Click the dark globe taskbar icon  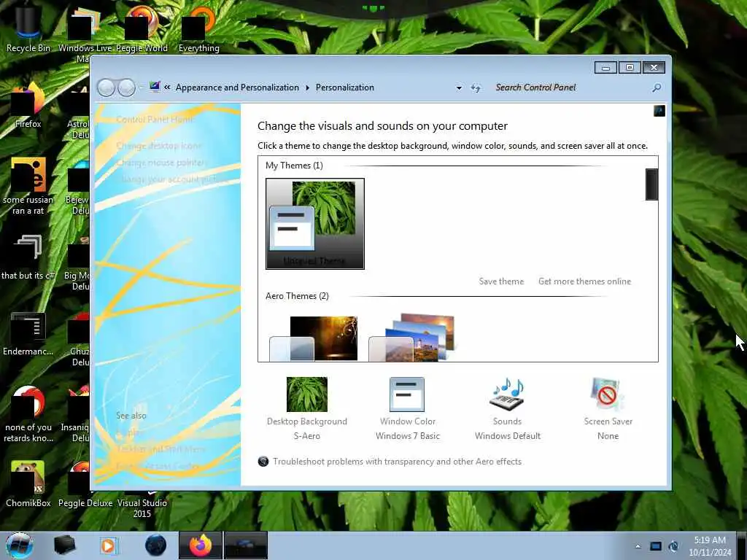(155, 545)
